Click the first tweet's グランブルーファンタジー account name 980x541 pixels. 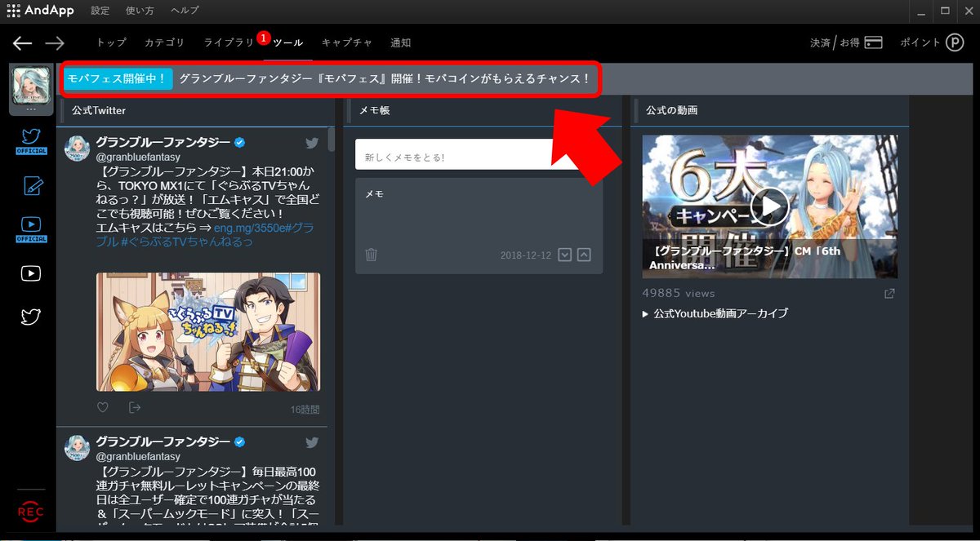tap(163, 143)
